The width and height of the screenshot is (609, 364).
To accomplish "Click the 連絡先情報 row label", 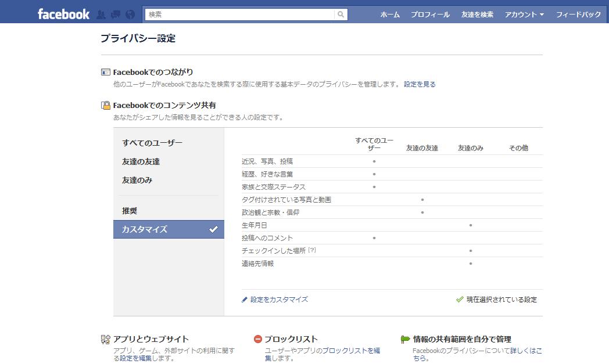I will (257, 264).
